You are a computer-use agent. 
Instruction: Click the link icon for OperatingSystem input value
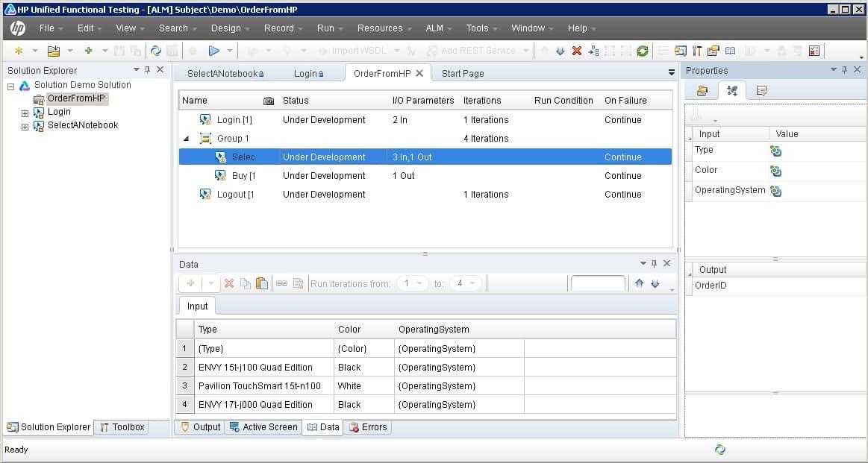776,192
